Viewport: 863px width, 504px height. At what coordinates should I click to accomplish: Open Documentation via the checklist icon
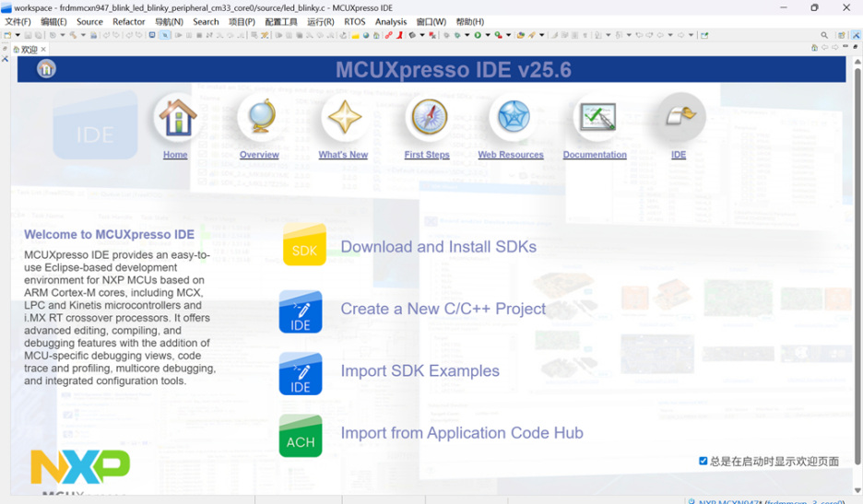coord(597,117)
